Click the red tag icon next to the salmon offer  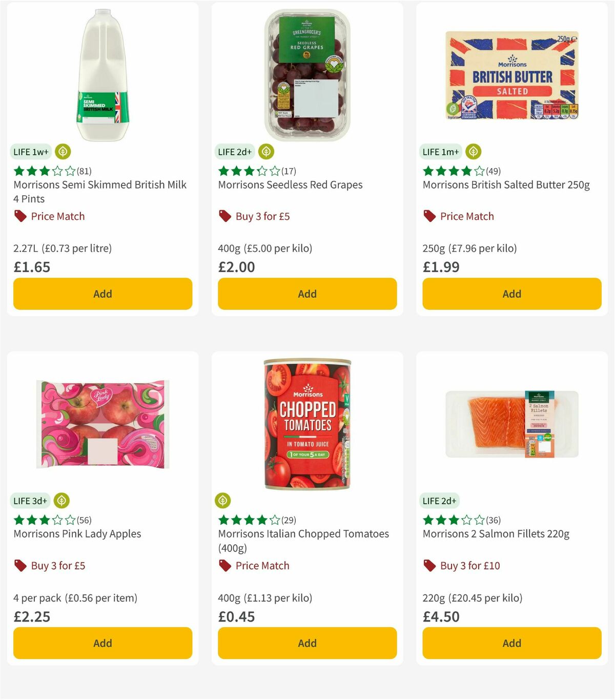(429, 566)
